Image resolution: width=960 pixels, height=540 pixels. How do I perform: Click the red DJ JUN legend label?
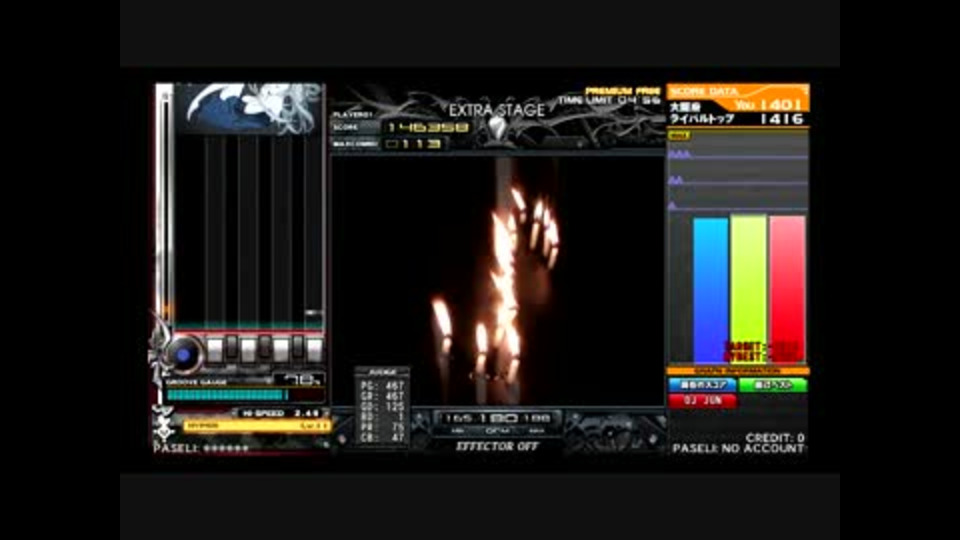[702, 400]
